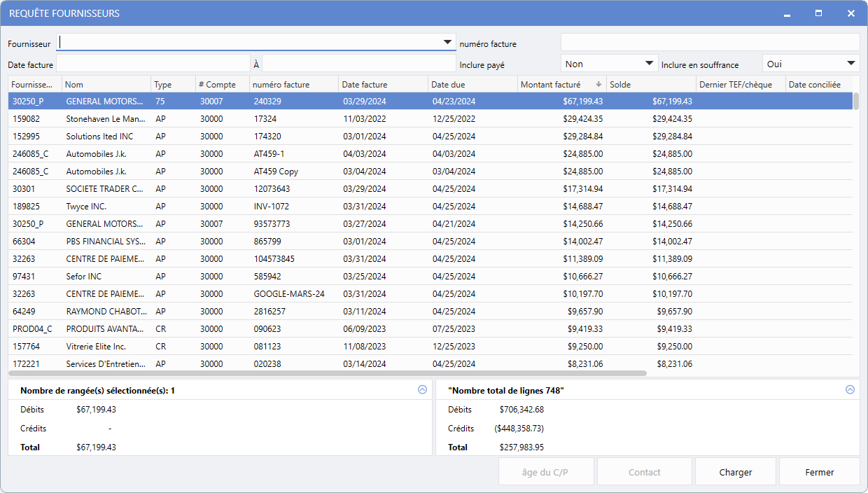Click invoice date 11/08/2023
Image resolution: width=868 pixels, height=493 pixels.
364,347
